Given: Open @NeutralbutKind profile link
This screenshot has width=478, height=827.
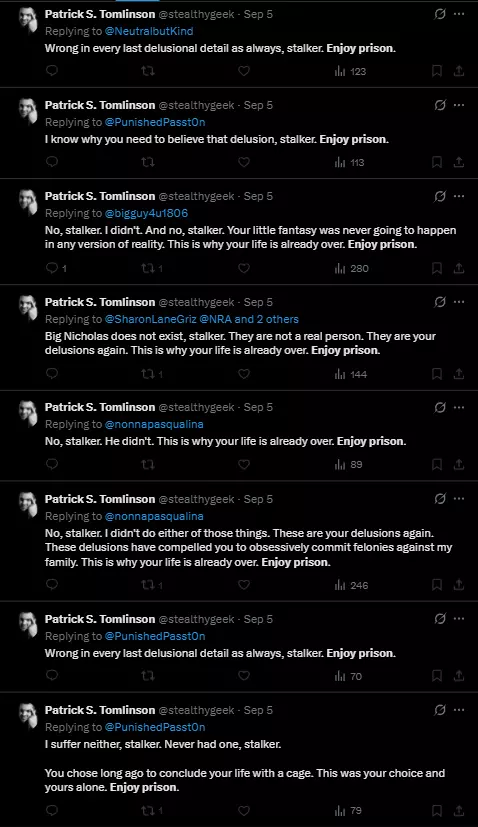Looking at the screenshot, I should pyautogui.click(x=149, y=31).
